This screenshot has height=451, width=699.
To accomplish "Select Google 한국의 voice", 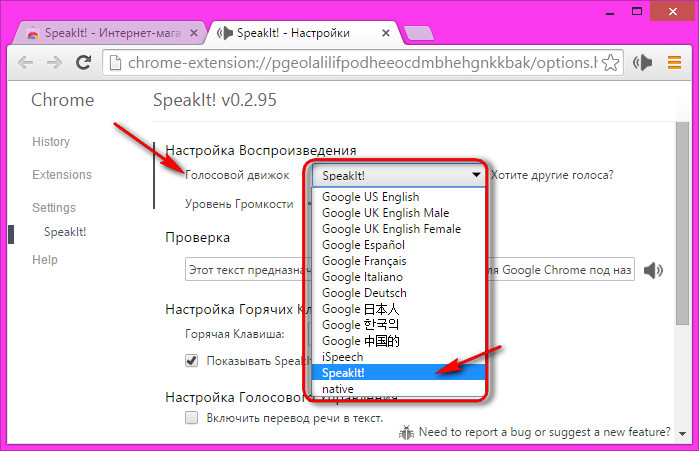I will pyautogui.click(x=398, y=325).
